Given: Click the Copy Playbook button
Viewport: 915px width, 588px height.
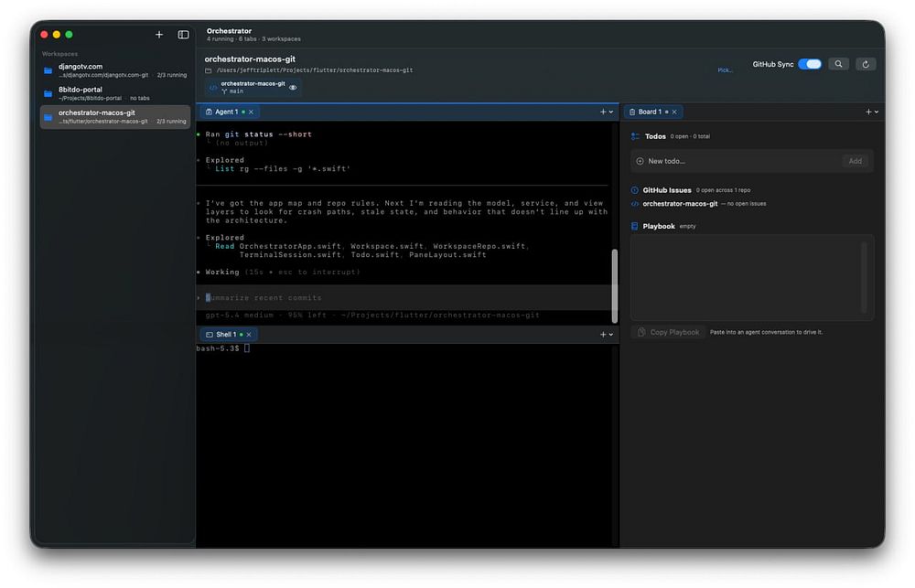Looking at the screenshot, I should (x=668, y=333).
